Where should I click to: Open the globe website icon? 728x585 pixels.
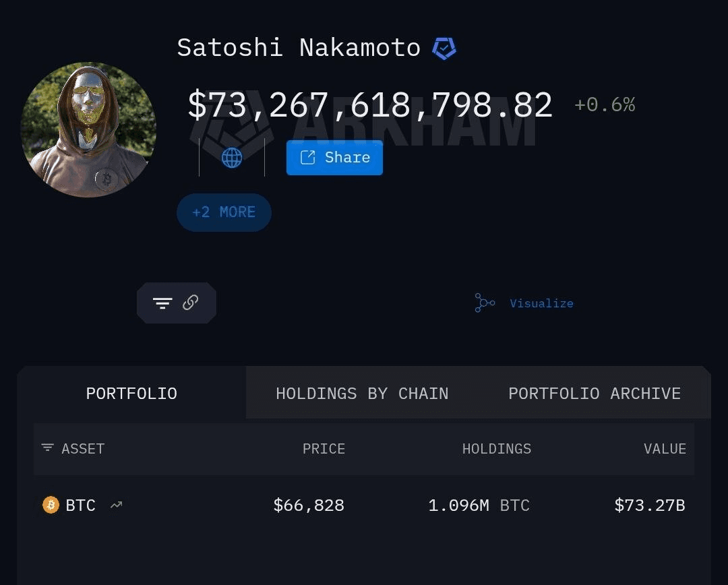pos(232,158)
